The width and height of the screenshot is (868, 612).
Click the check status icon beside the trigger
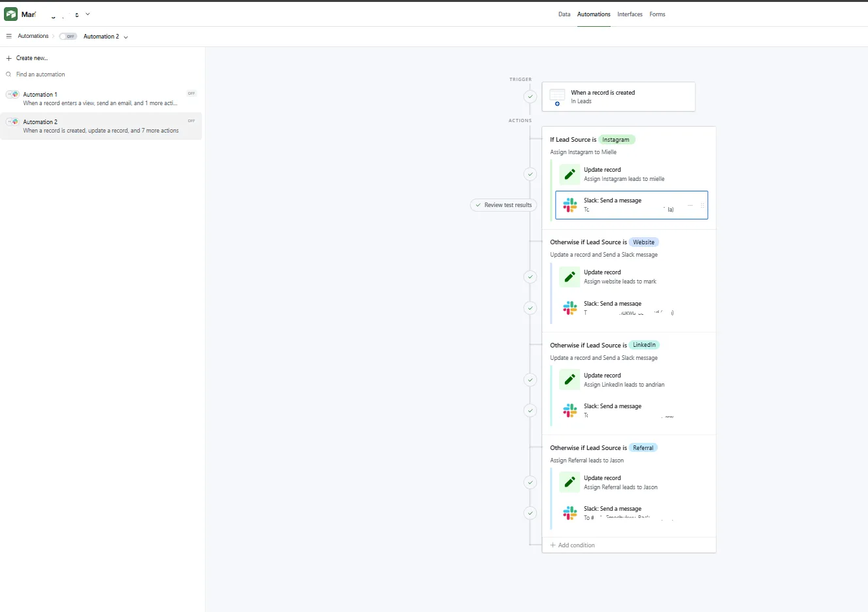tap(530, 97)
